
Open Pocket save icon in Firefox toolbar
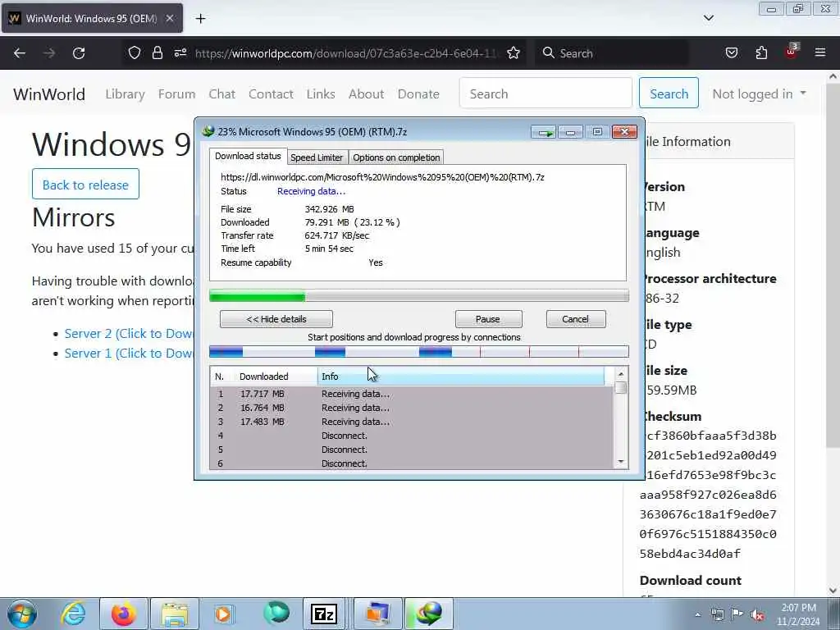731,52
